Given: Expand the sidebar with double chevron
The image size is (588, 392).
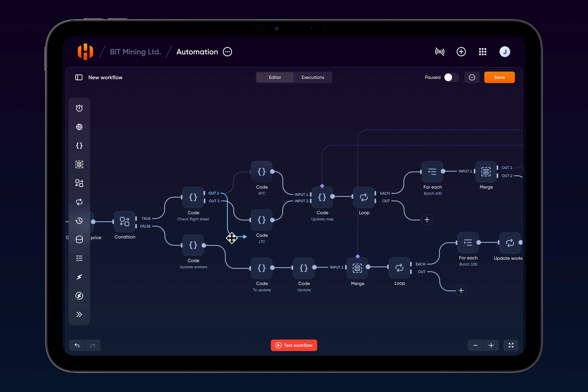Looking at the screenshot, I should tap(79, 314).
